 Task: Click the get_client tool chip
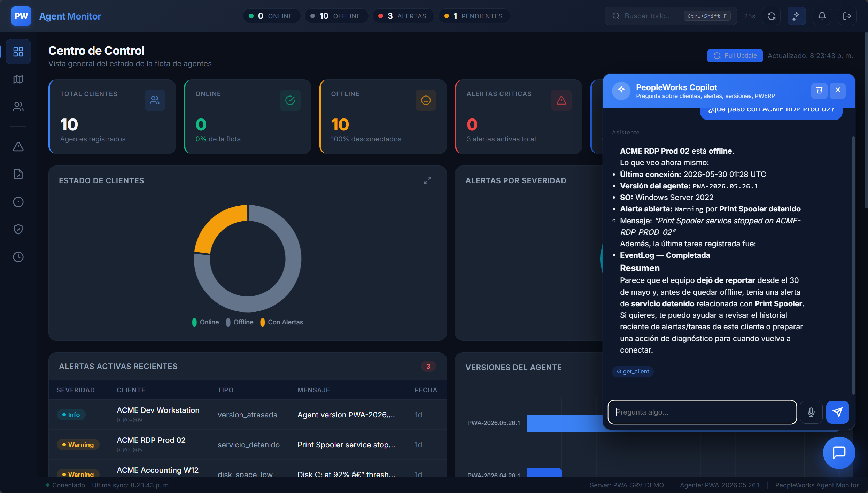click(x=633, y=371)
